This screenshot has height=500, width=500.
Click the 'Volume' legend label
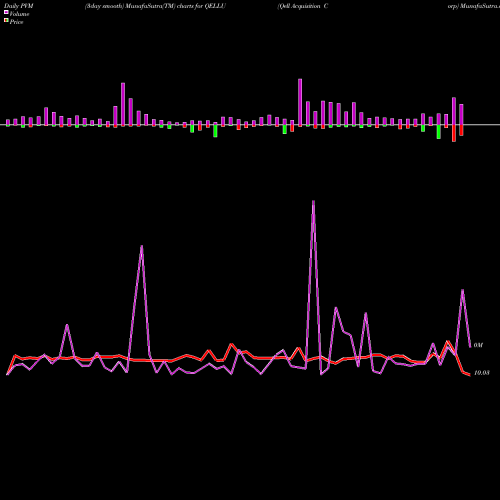point(19,14)
